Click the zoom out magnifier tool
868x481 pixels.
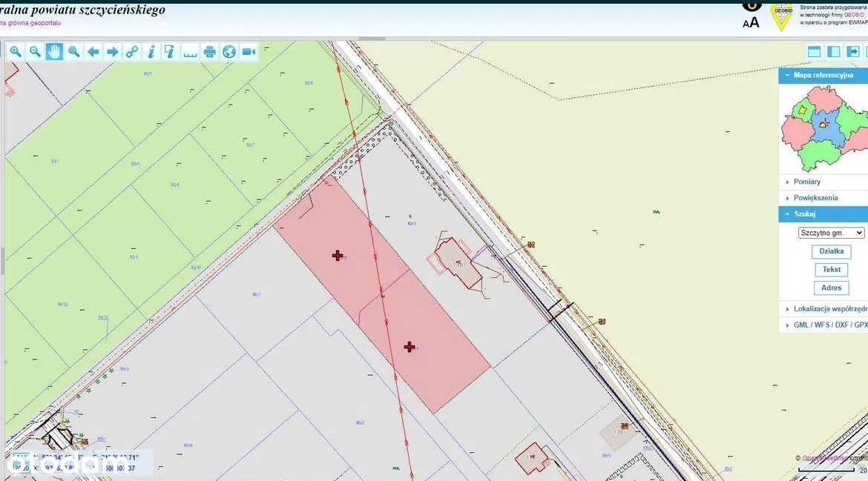tap(35, 51)
